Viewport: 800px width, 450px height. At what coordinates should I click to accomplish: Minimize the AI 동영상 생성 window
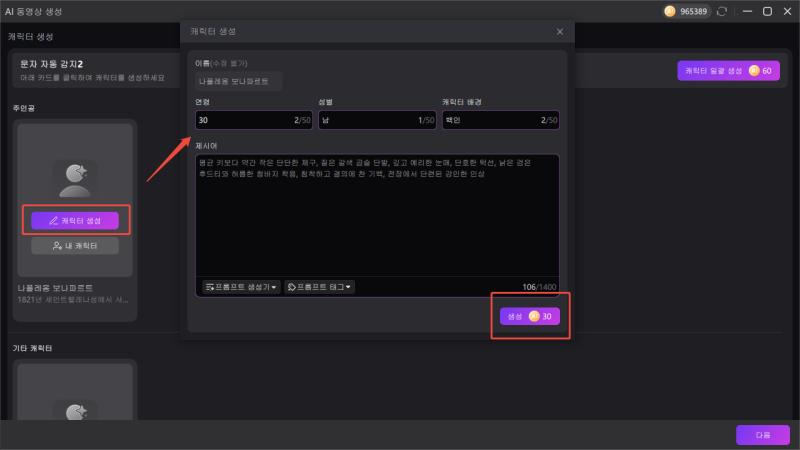(747, 11)
